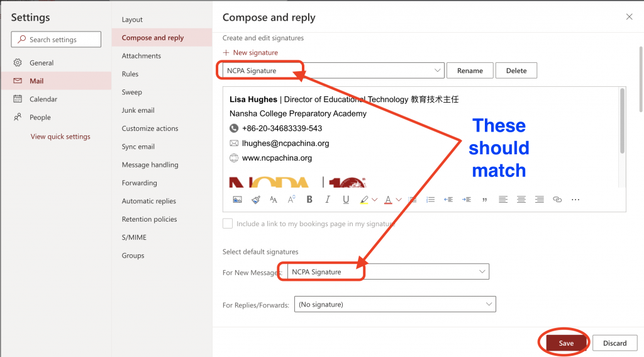Open the Calendar settings category

[x=43, y=99]
